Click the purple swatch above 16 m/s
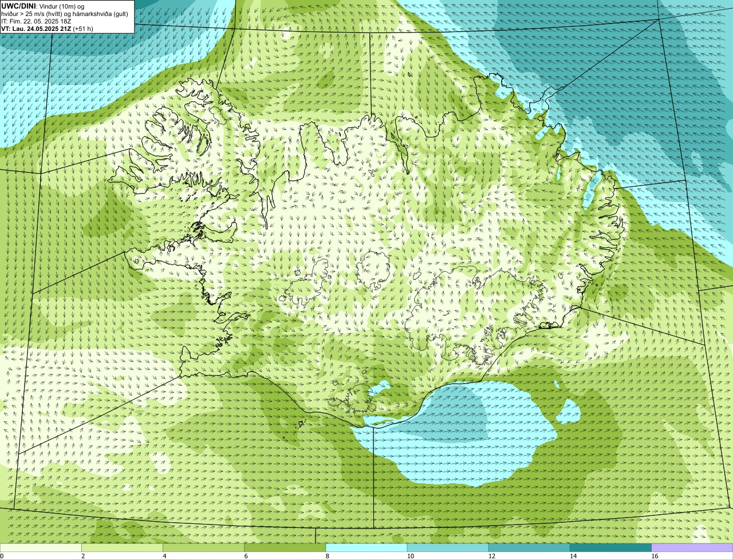 click(692, 547)
